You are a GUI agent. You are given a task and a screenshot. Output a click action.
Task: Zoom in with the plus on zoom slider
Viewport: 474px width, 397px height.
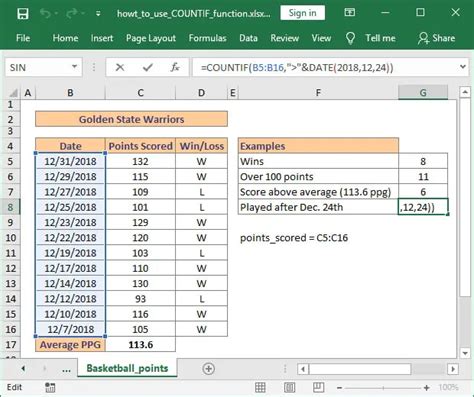[x=426, y=388]
